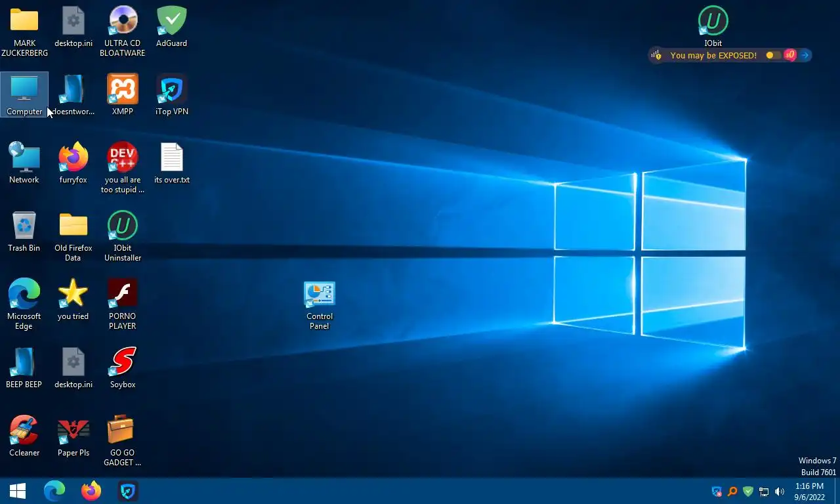Click the pink badge on the EXPOSED widget
This screenshot has height=504, width=840.
tap(790, 55)
